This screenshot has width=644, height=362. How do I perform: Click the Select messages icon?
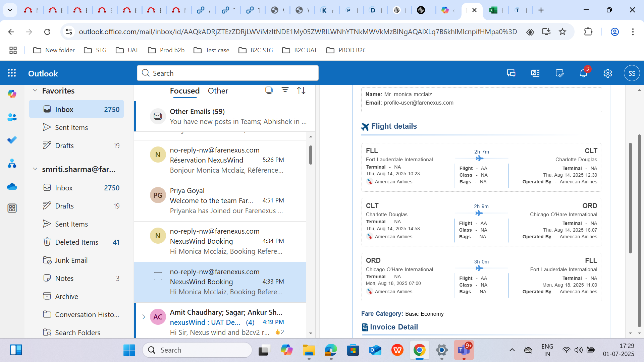269,90
